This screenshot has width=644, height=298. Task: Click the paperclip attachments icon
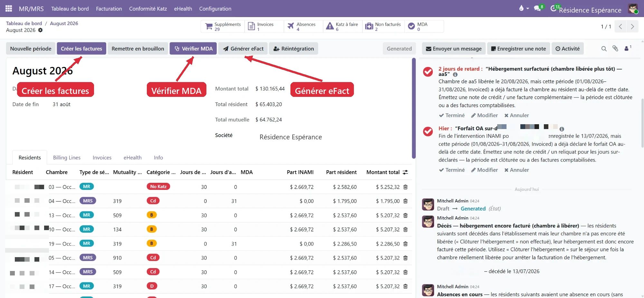[615, 49]
